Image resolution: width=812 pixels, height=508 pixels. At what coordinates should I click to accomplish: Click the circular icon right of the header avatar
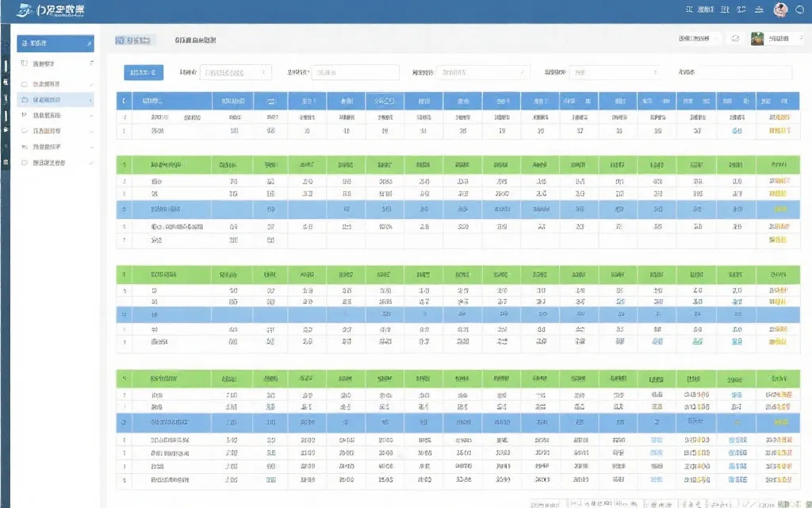(799, 10)
